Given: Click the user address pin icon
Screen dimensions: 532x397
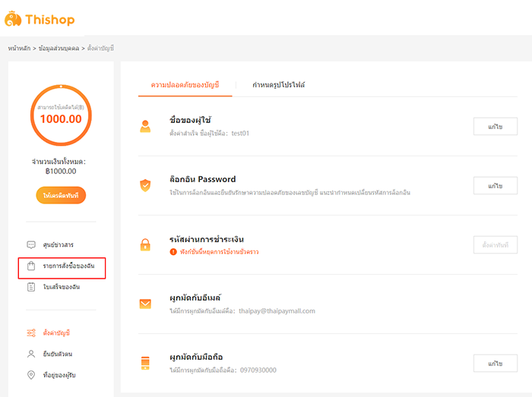Looking at the screenshot, I should (31, 375).
